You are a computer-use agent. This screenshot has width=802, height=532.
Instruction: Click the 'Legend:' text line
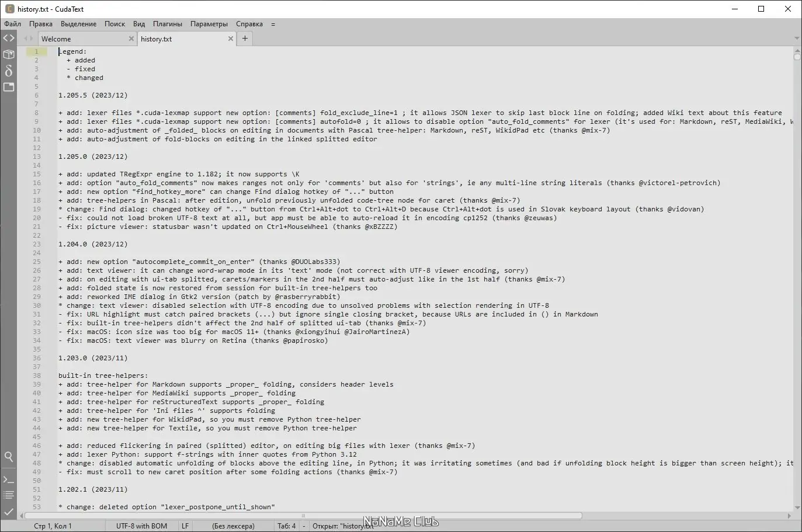(x=72, y=51)
